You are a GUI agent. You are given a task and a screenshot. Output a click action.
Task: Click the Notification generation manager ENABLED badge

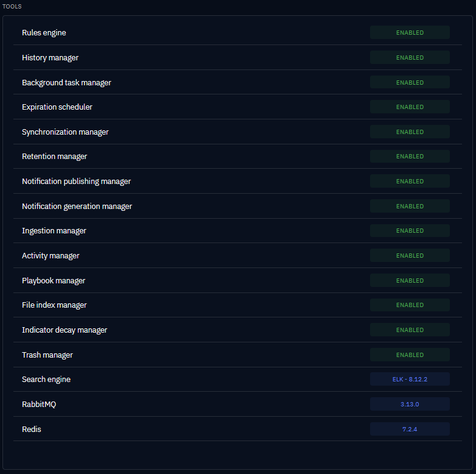click(410, 206)
